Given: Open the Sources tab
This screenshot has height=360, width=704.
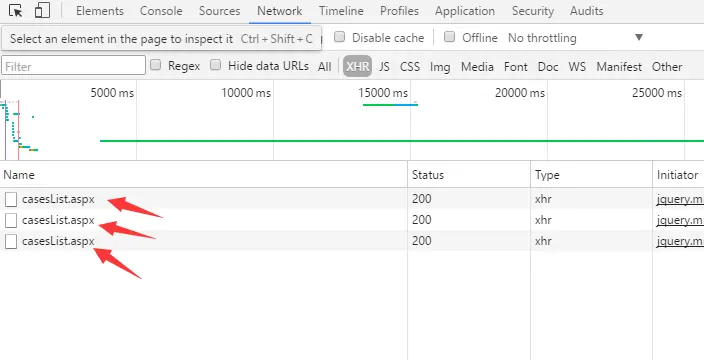Looking at the screenshot, I should (220, 11).
